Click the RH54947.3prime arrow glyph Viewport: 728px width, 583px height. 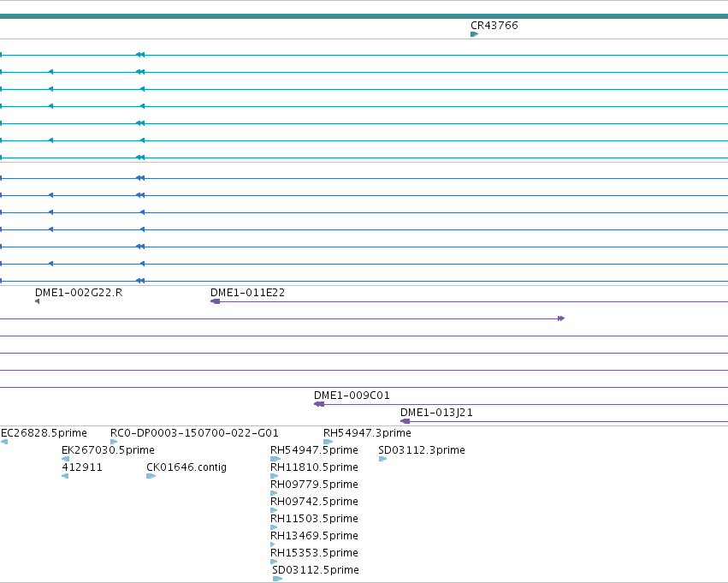click(328, 442)
